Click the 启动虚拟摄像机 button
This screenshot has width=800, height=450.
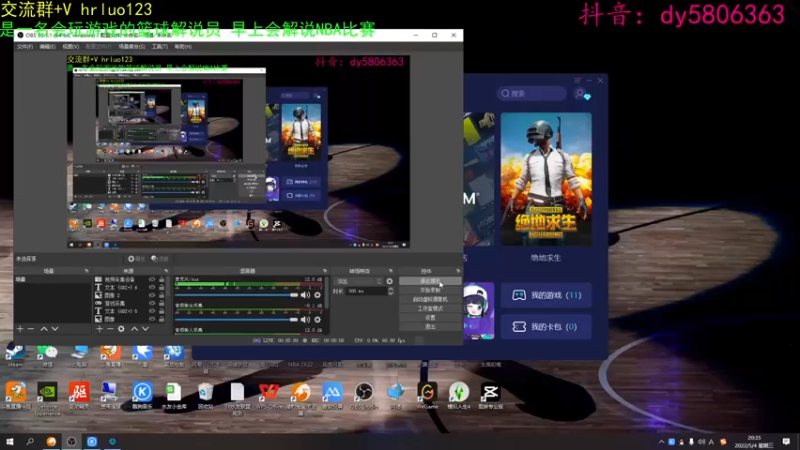(x=430, y=299)
